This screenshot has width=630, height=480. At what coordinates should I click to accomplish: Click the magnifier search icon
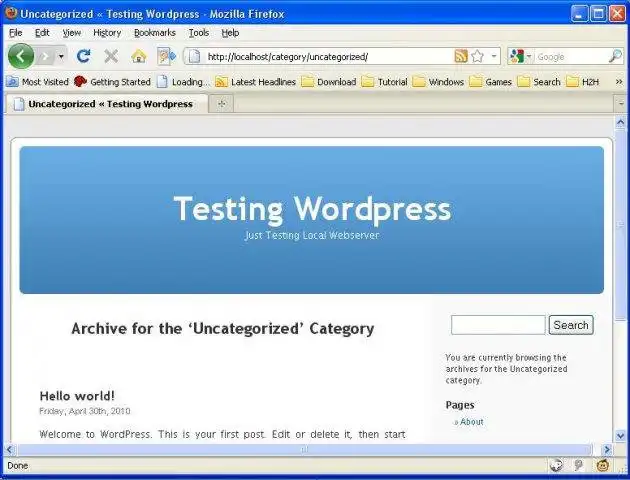coord(615,56)
